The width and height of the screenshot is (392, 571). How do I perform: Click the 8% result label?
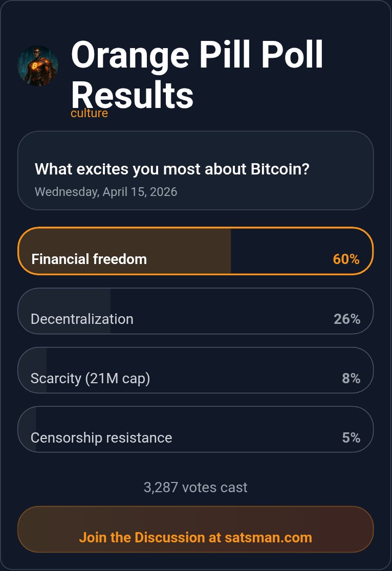[351, 378]
